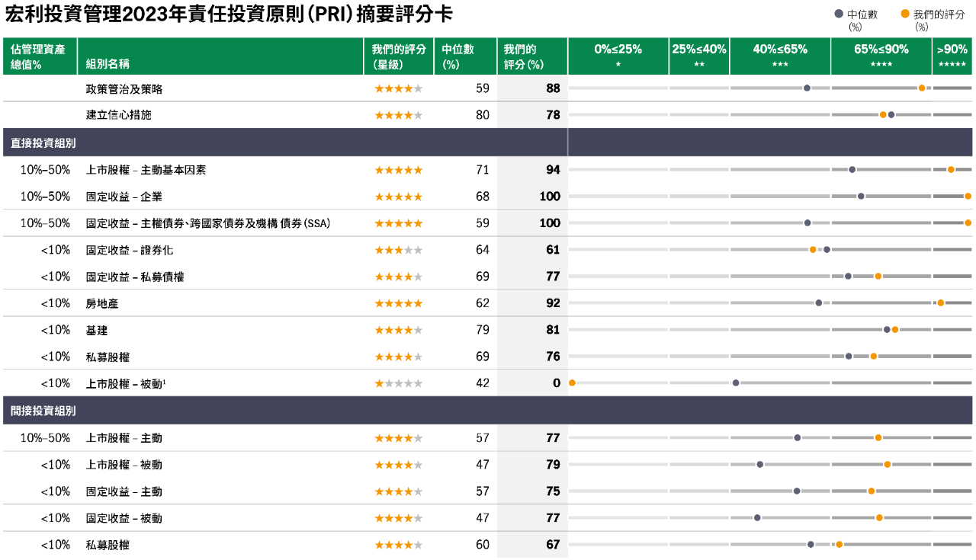976x560 pixels.
Task: Click the score value 0
Action: click(557, 383)
